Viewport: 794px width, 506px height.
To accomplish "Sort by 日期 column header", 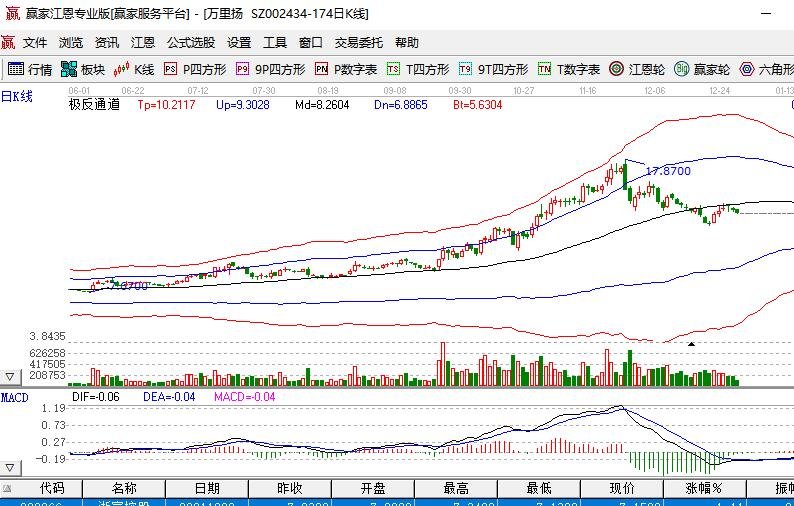I will [x=207, y=489].
